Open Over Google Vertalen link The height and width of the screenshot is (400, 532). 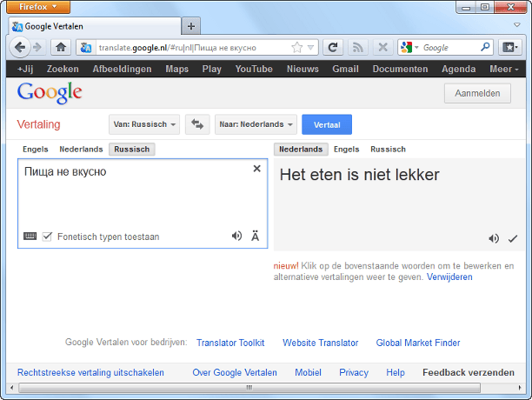tap(235, 372)
